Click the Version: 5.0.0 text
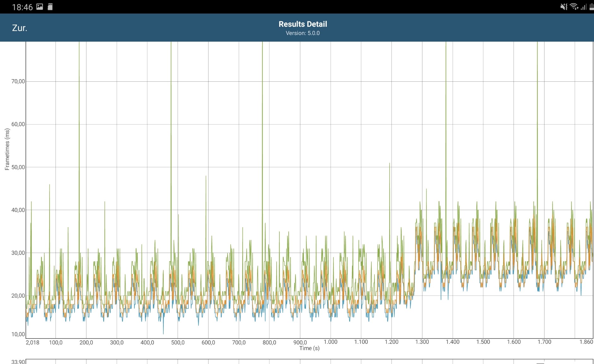The image size is (594, 364). coord(303,33)
